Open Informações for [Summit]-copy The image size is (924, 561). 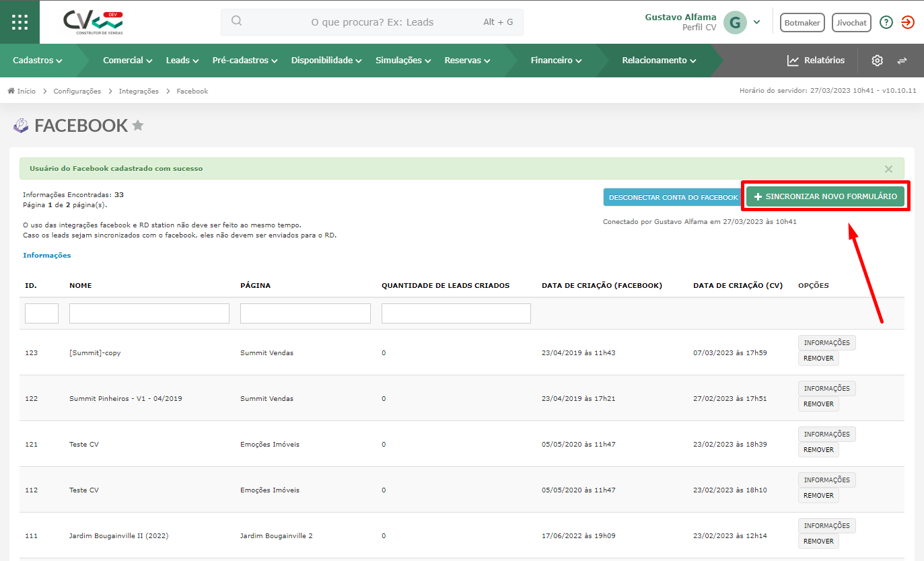(826, 343)
